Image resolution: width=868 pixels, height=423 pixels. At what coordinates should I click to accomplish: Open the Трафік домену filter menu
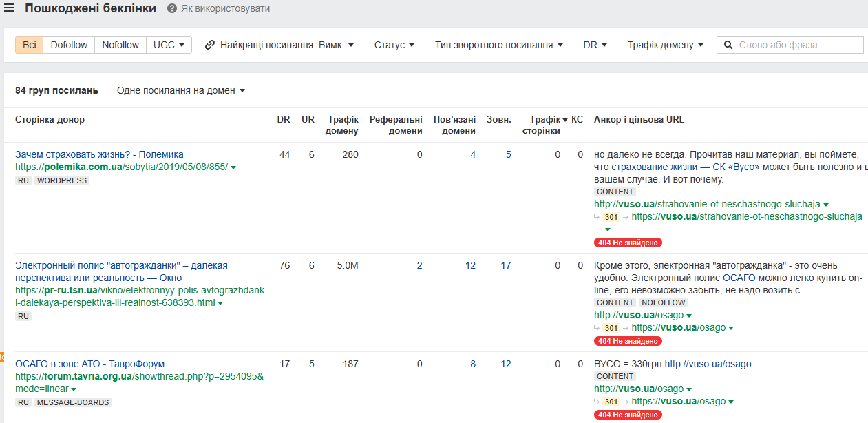[665, 45]
